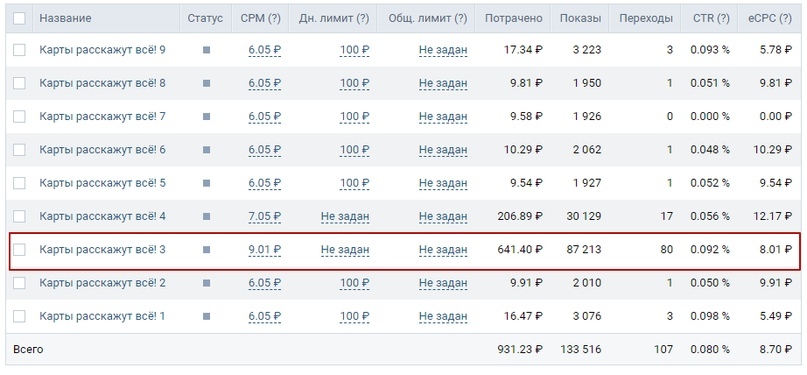Tick checkbox for Карты расскажут всё! 1
Viewport: 807px width, 375px height.
[x=19, y=316]
